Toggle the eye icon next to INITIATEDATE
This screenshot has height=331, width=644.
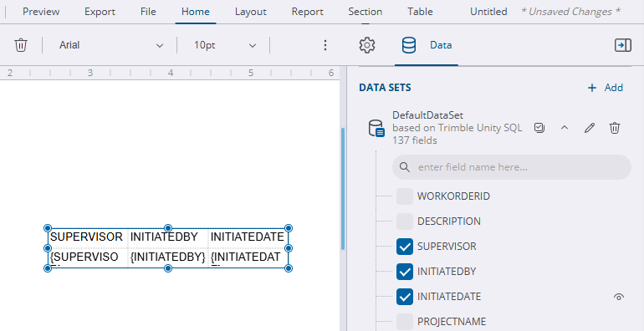[619, 297]
